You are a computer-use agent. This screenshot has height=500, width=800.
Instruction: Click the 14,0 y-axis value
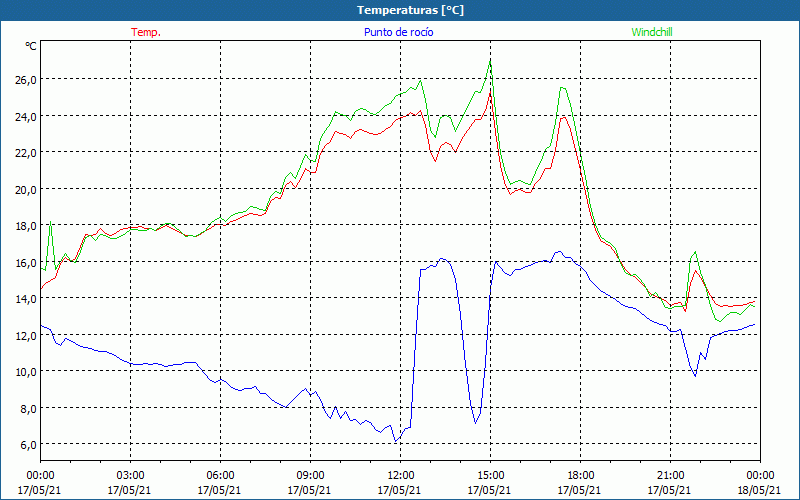(26, 298)
